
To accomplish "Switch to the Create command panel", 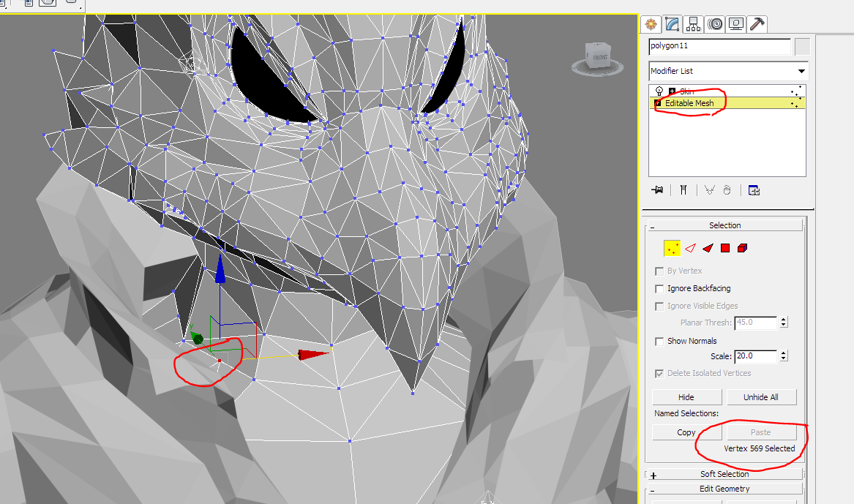I will point(651,24).
